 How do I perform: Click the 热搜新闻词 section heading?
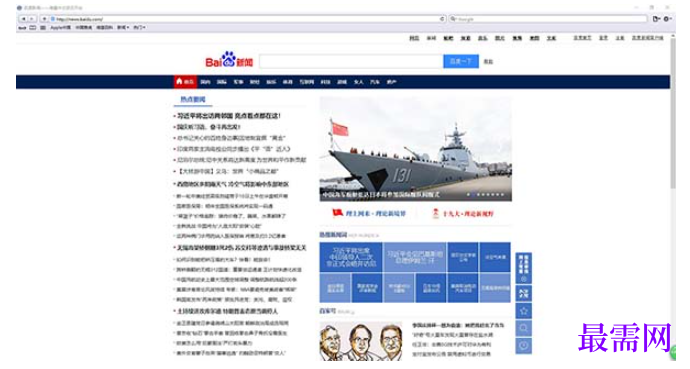pos(333,235)
